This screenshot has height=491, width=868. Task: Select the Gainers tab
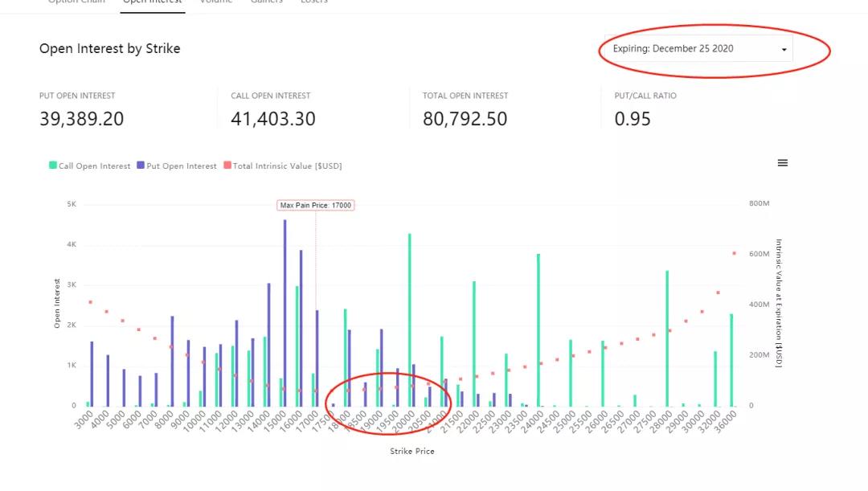[266, 2]
